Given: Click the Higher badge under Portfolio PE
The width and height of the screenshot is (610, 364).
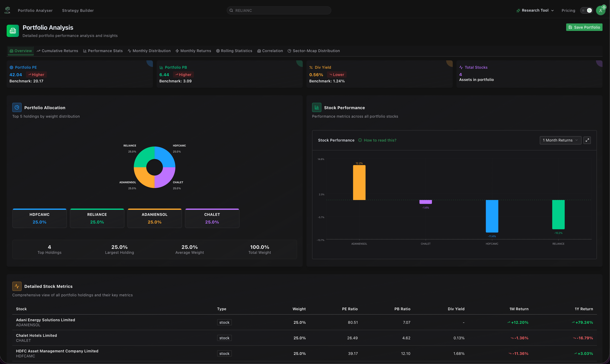Looking at the screenshot, I should point(36,75).
